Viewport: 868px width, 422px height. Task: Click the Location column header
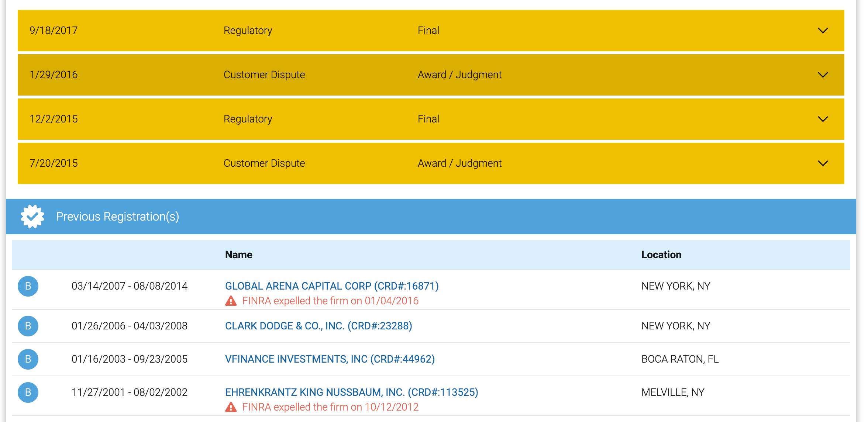point(661,255)
